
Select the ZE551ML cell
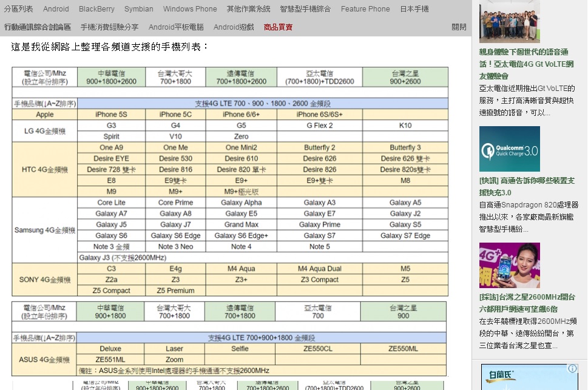[110, 359]
